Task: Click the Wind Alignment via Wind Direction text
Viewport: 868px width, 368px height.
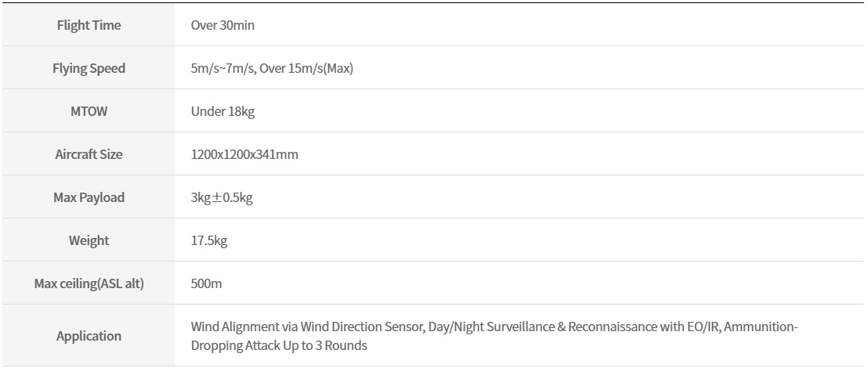Action: click(287, 327)
